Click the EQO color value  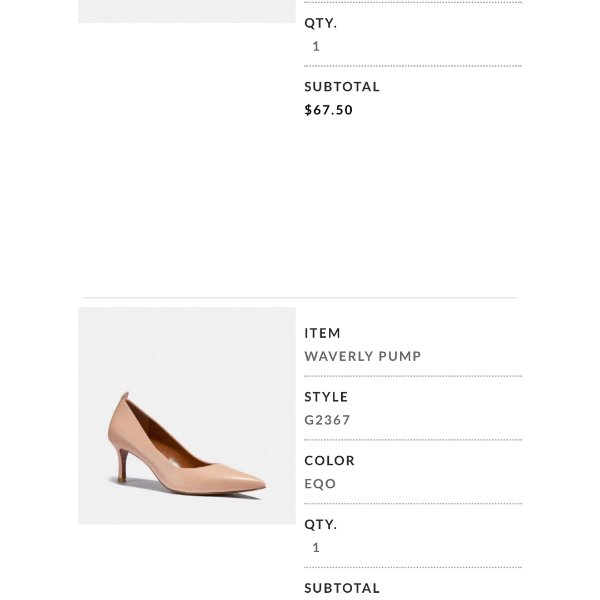(320, 484)
